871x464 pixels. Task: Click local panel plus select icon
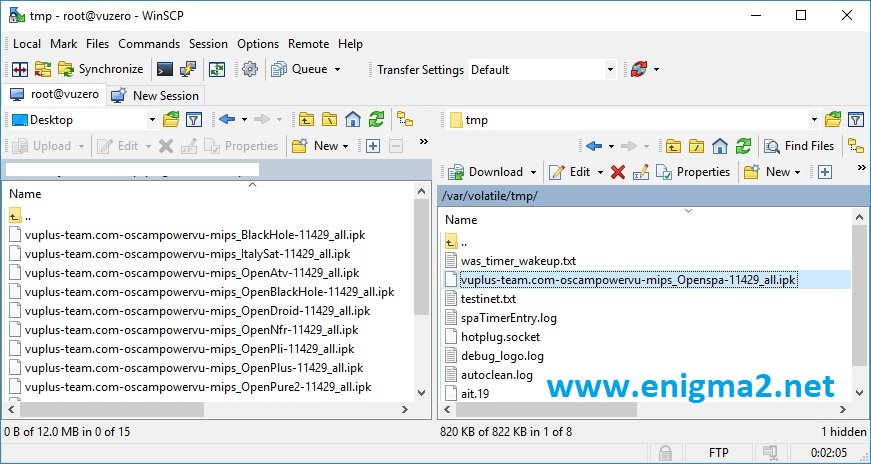pos(373,146)
